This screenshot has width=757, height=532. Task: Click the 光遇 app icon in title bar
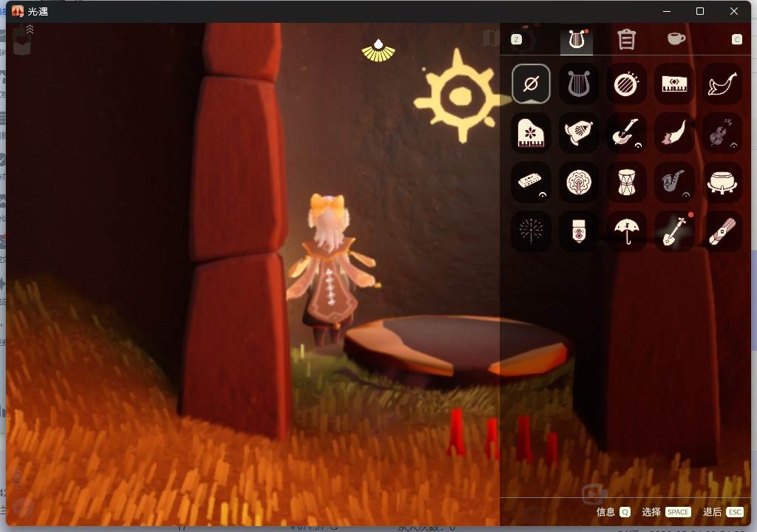18,11
